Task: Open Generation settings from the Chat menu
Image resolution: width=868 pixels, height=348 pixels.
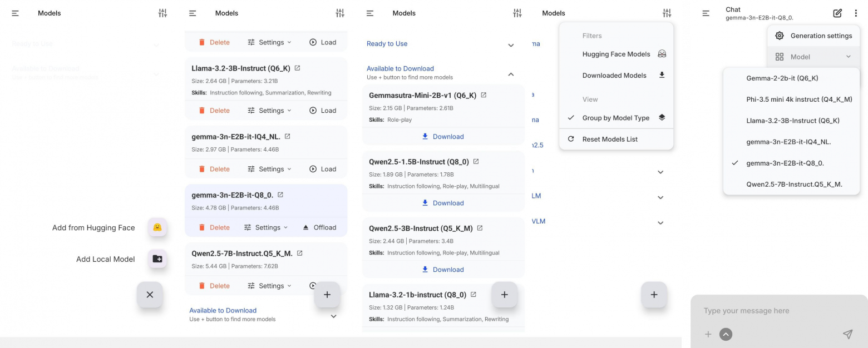Action: 813,36
